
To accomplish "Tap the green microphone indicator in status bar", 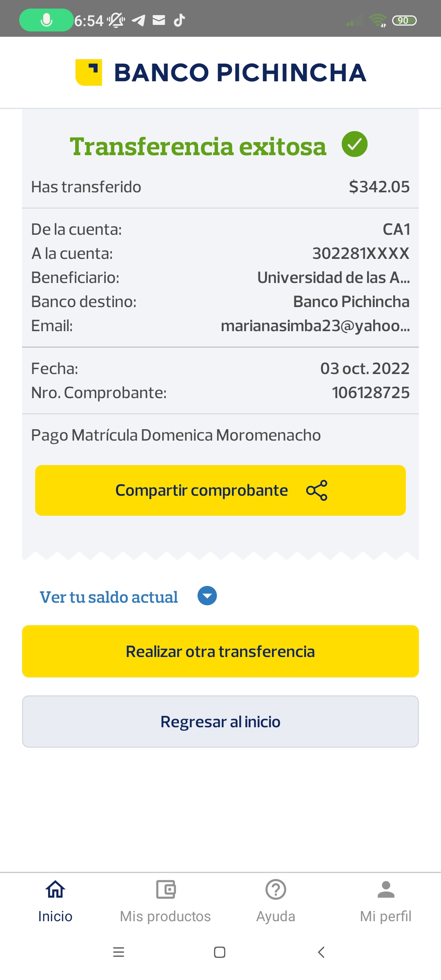I will [x=46, y=20].
